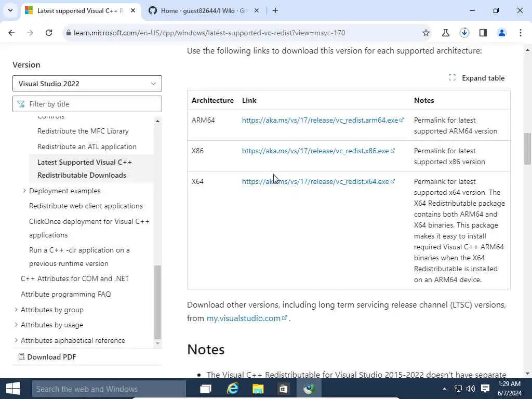Open a new browser tab
This screenshot has height=399, width=532.
[x=275, y=10]
